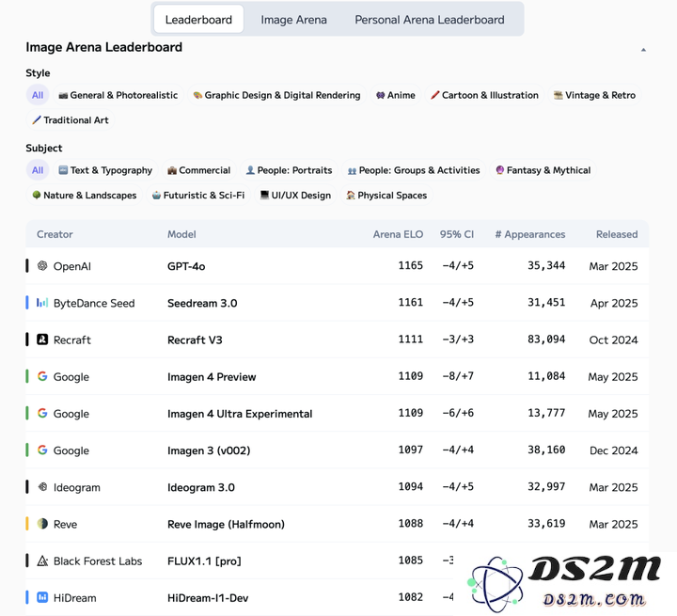Select the Style All filter
677x616 pixels.
(x=38, y=95)
